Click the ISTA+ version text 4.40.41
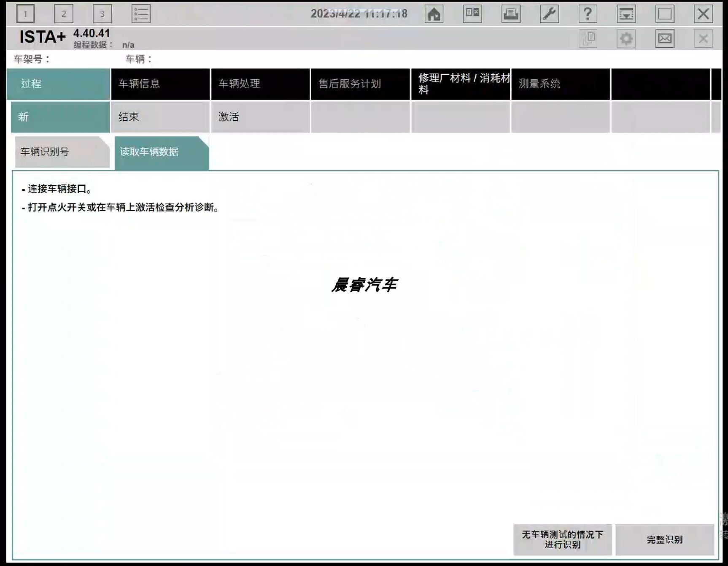 (x=92, y=33)
